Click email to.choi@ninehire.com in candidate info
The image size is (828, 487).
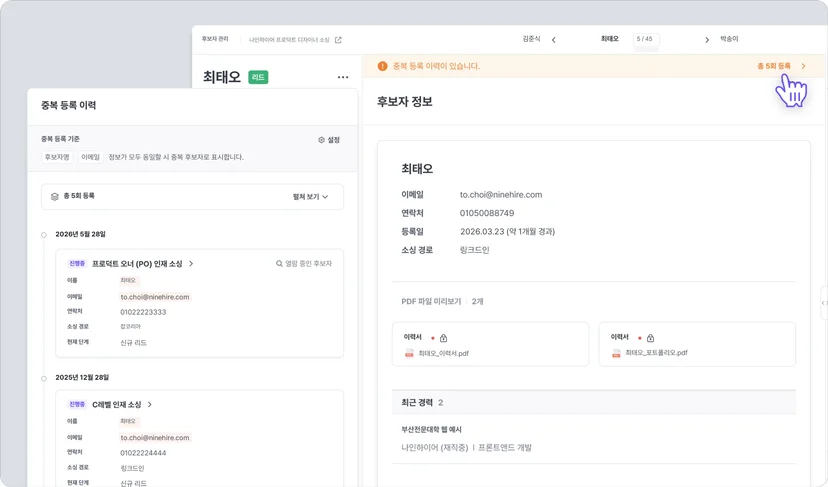click(x=501, y=195)
